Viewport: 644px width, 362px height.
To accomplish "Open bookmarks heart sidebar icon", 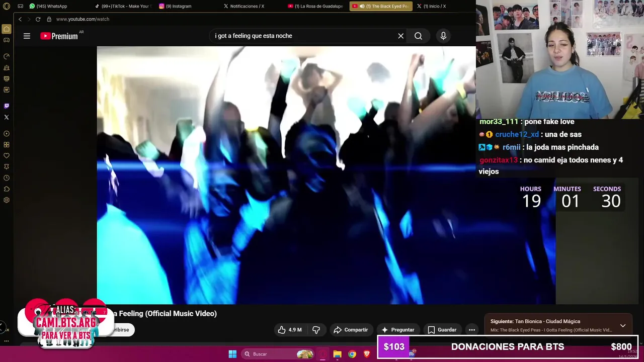I will click(x=7, y=156).
